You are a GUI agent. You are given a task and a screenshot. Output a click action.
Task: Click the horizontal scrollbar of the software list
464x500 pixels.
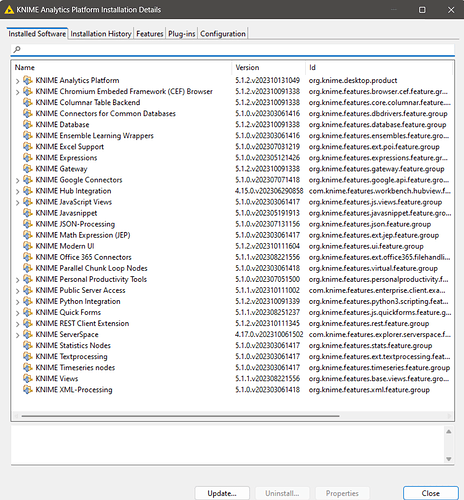(x=180, y=416)
